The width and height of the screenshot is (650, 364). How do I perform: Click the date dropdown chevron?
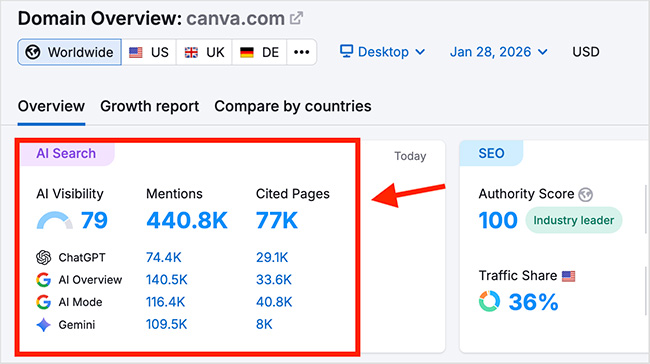pos(543,52)
